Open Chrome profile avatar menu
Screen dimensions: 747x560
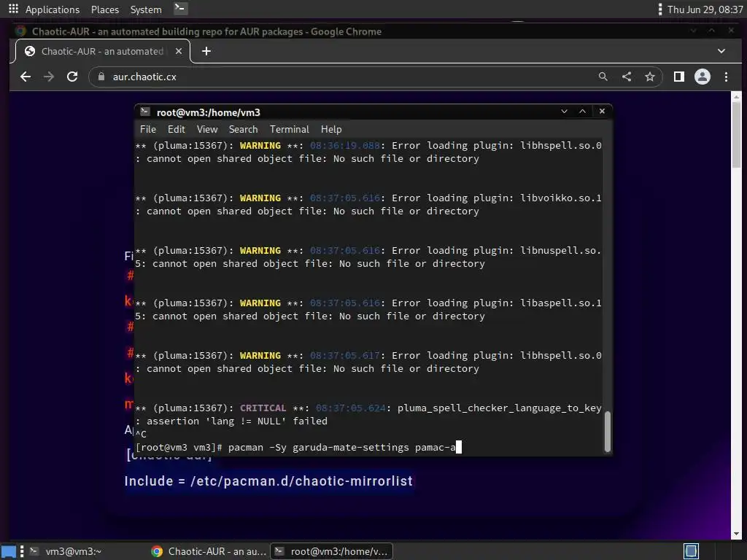703,77
